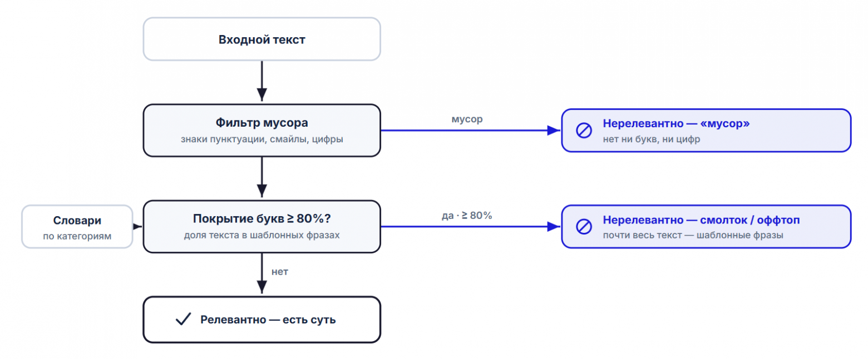Click the prohibited icon in смолток / оффтоп box
The height and width of the screenshot is (359, 868).
click(583, 227)
